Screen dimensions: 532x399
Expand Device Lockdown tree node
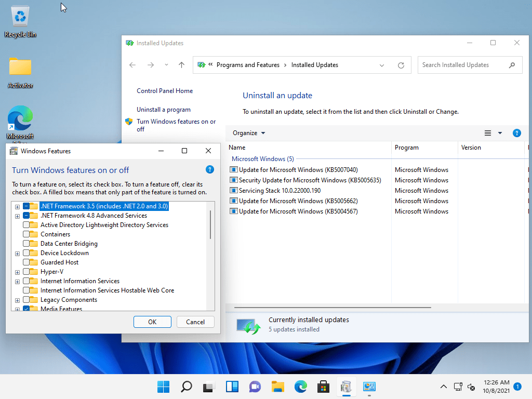17,254
